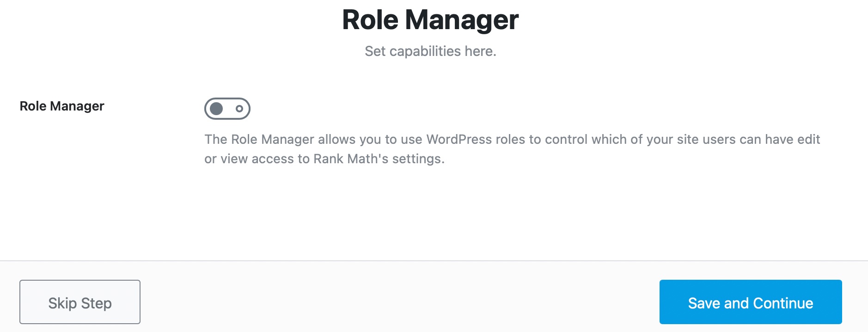Screen dimensions: 868x332
Task: Click Skip Step to bypass Role Manager setup
Action: click(79, 302)
